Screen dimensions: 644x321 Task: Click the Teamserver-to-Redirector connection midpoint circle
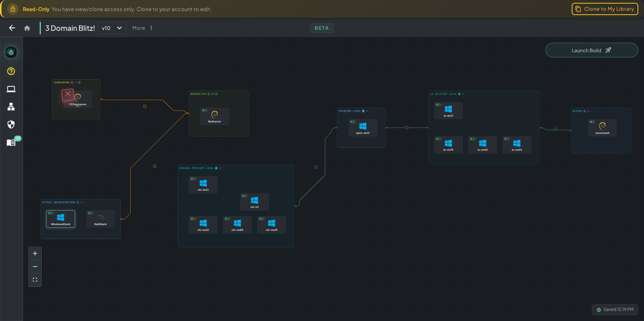[145, 106]
